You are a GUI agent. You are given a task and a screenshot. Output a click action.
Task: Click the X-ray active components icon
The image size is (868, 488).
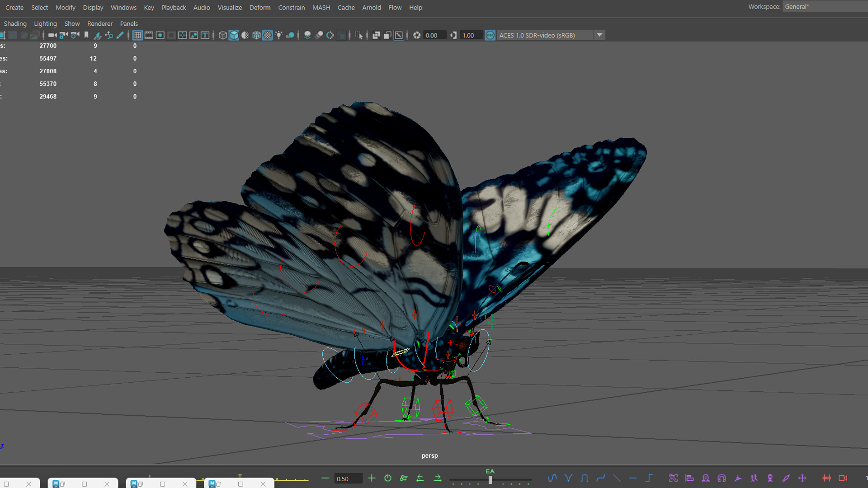click(387, 35)
